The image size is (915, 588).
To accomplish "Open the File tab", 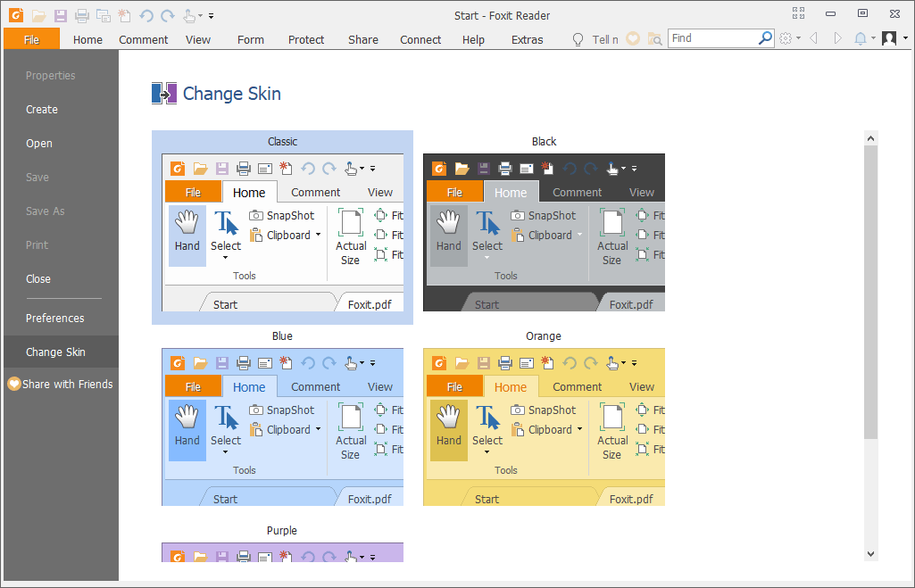I will pos(31,39).
